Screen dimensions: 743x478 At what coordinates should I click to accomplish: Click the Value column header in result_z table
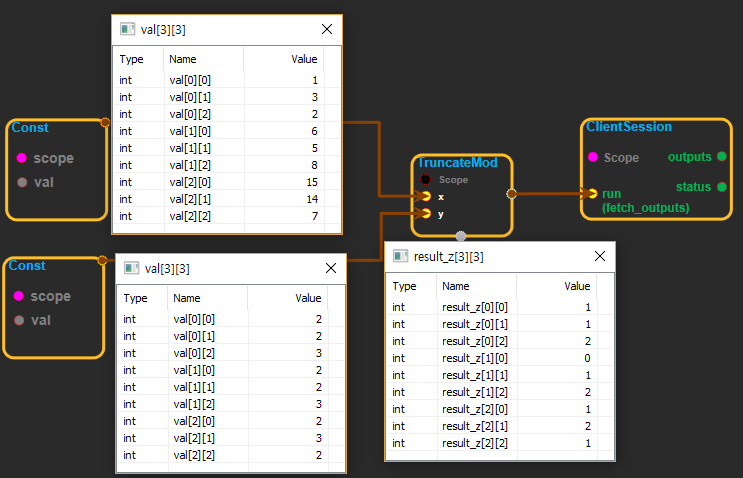tap(577, 286)
